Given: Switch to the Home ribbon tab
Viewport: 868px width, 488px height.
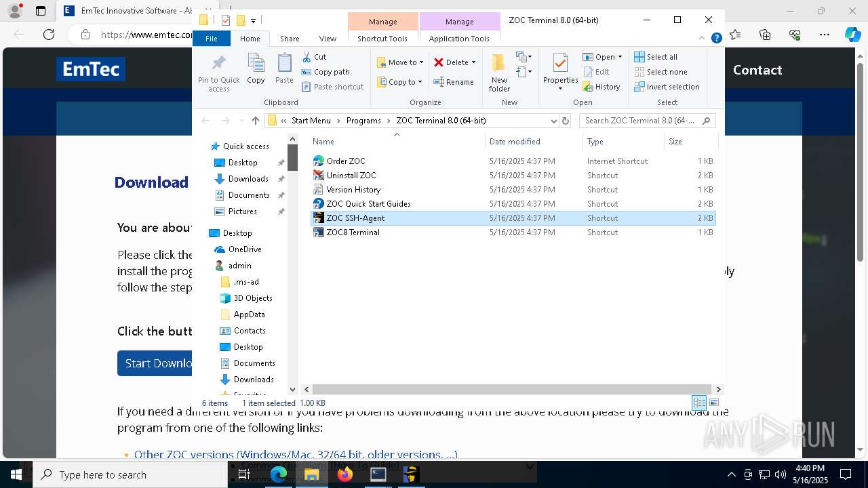Looking at the screenshot, I should [x=250, y=39].
